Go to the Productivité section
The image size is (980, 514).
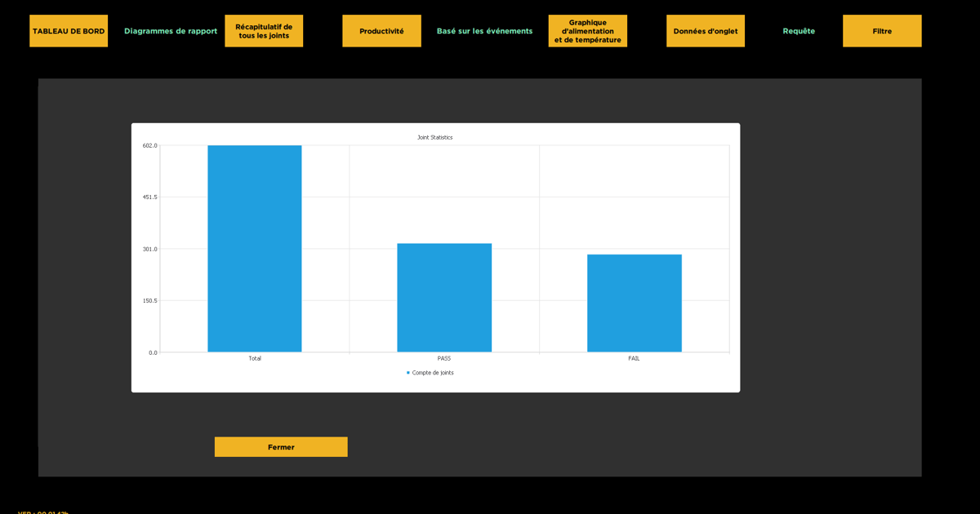pyautogui.click(x=381, y=31)
